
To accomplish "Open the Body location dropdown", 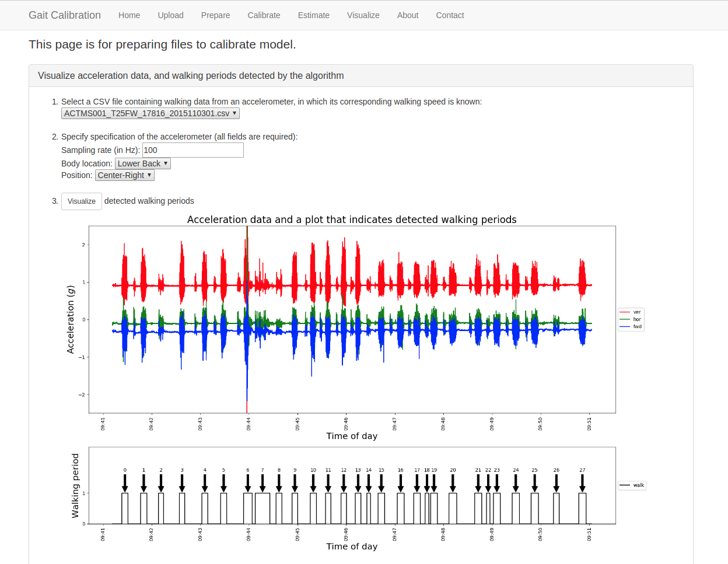I will click(x=143, y=163).
